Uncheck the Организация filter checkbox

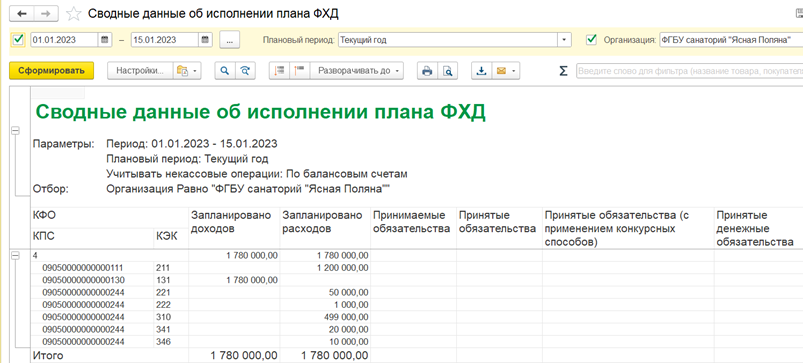click(x=591, y=39)
